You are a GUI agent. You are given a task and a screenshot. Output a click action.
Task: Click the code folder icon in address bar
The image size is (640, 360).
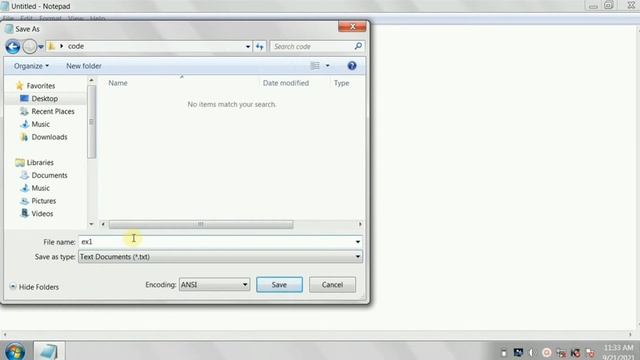pos(52,46)
